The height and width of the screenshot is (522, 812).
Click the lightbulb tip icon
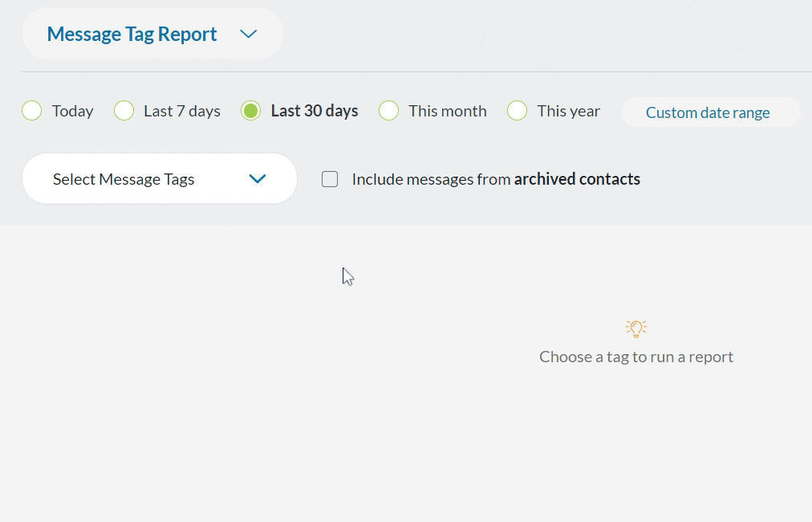635,328
